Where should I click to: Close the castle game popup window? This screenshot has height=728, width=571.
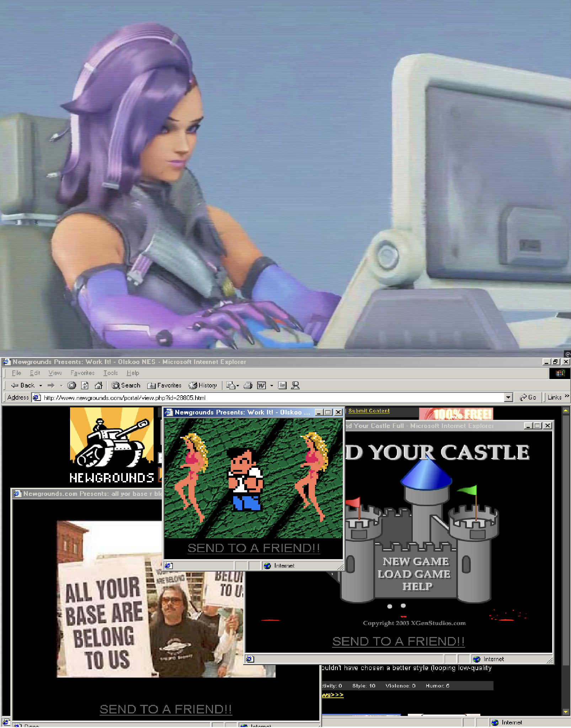point(548,425)
